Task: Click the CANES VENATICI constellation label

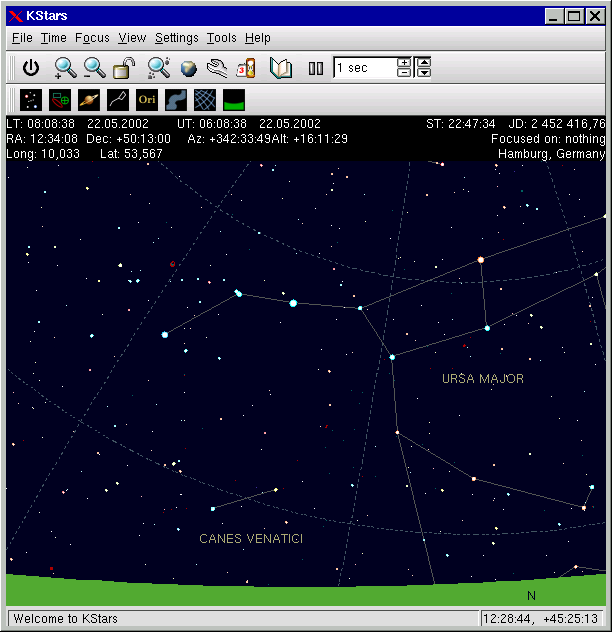Action: click(251, 539)
